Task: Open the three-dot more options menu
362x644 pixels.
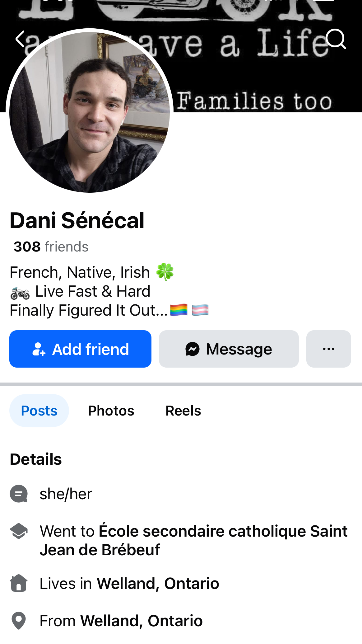Action: click(328, 349)
